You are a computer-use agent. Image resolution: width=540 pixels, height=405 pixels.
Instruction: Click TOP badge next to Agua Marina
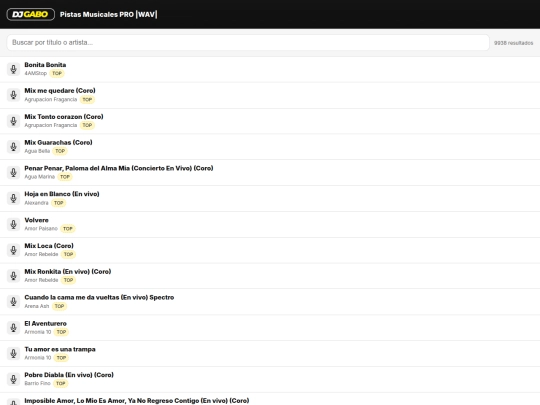pyautogui.click(x=65, y=177)
